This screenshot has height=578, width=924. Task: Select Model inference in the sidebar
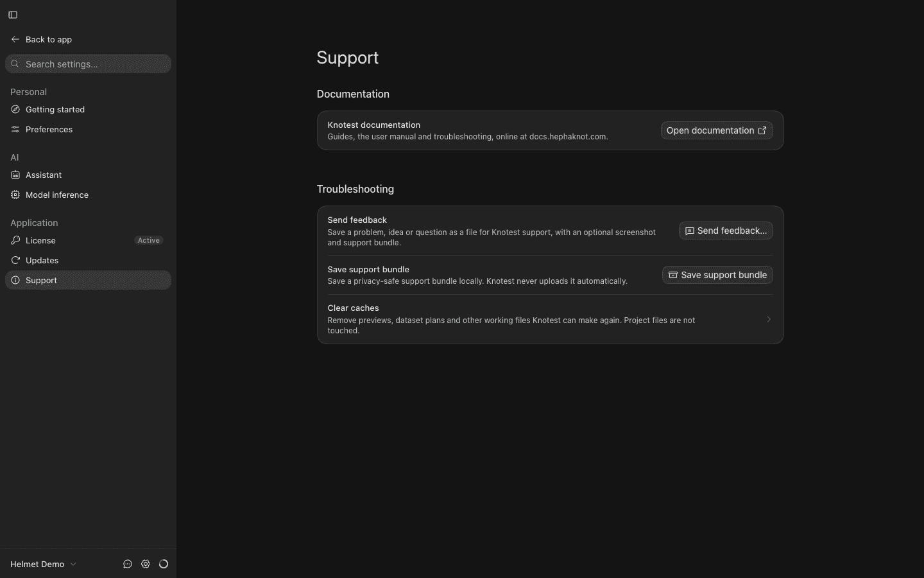[x=88, y=195]
